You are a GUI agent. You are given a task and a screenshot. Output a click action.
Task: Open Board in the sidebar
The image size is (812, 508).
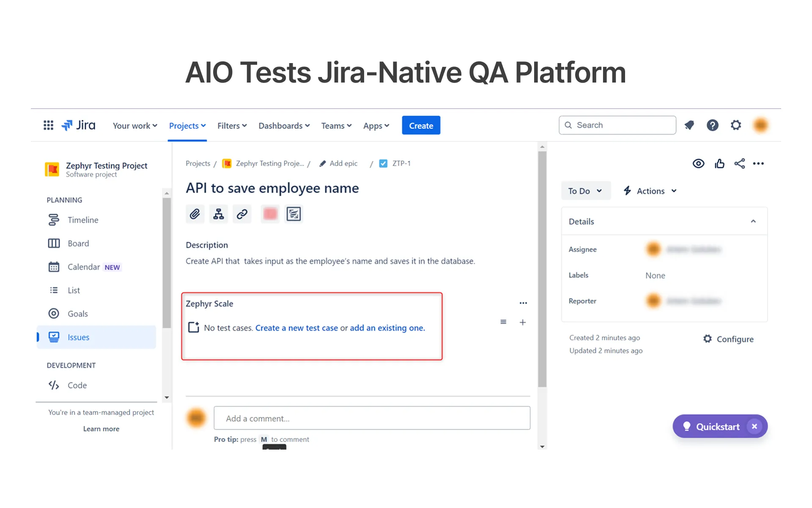[x=96, y=243]
